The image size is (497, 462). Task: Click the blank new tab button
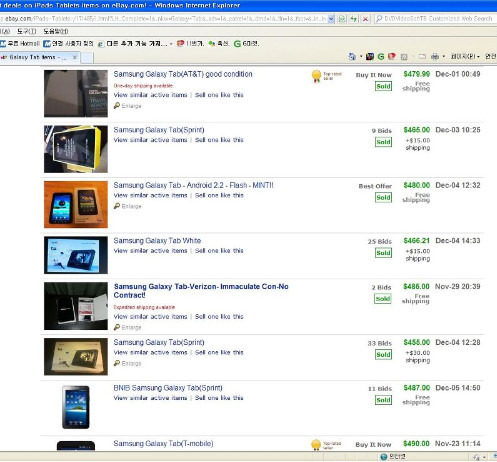[87, 58]
